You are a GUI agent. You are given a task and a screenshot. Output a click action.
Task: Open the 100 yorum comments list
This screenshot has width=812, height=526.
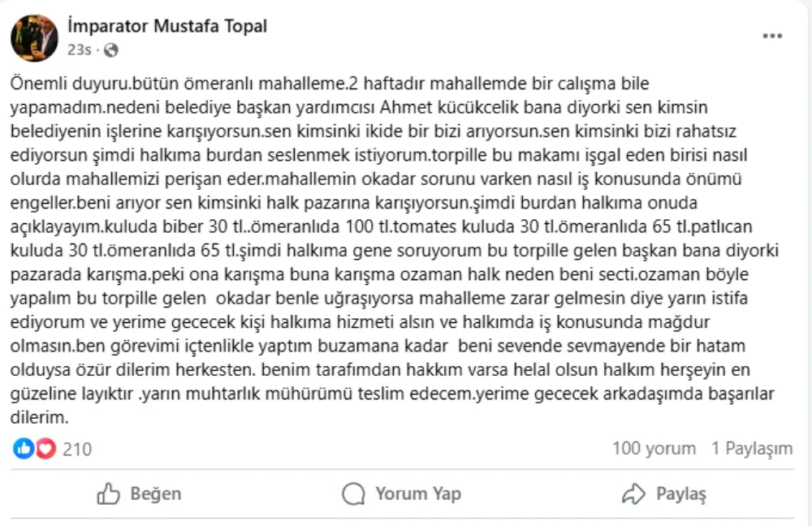654,448
